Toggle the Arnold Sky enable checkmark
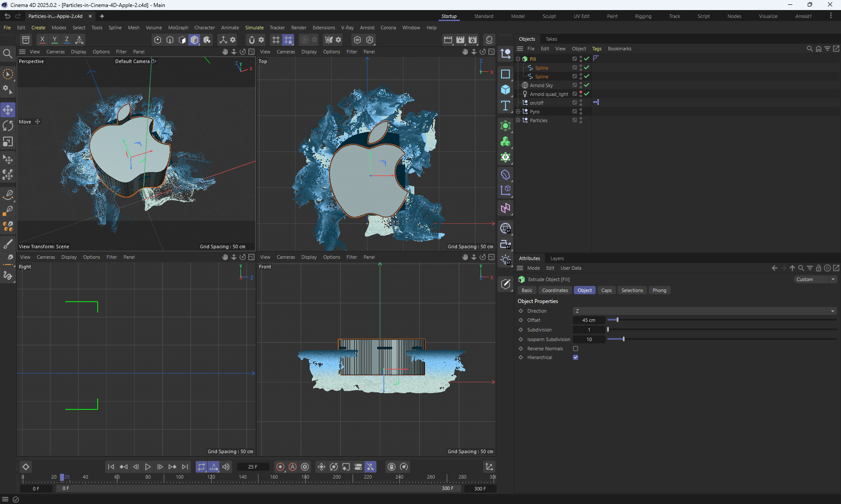 pyautogui.click(x=587, y=85)
